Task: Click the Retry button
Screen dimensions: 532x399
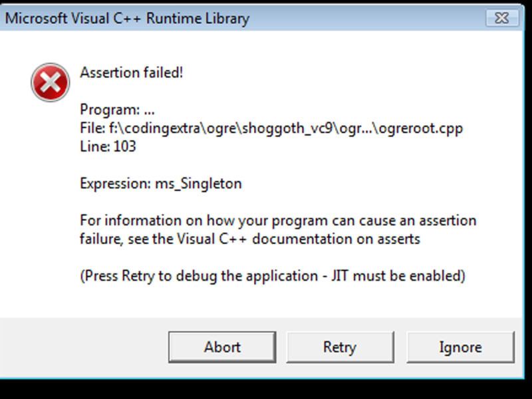Action: (340, 346)
